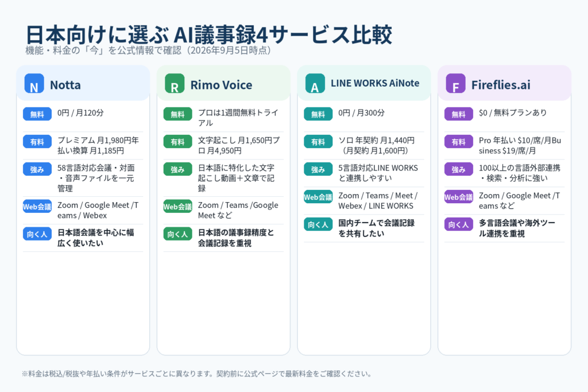The height and width of the screenshot is (392, 588).
Task: Click the text 58言語対応会議・対面
Action: click(96, 168)
